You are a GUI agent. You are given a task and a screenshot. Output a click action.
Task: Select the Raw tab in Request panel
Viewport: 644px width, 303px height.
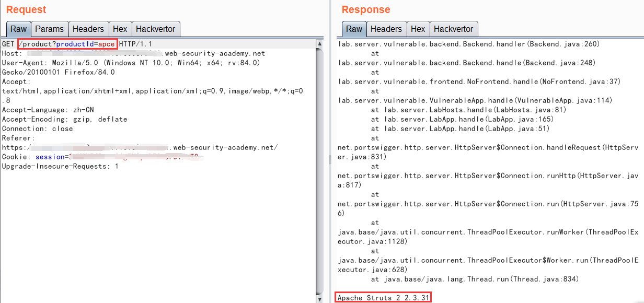point(19,29)
